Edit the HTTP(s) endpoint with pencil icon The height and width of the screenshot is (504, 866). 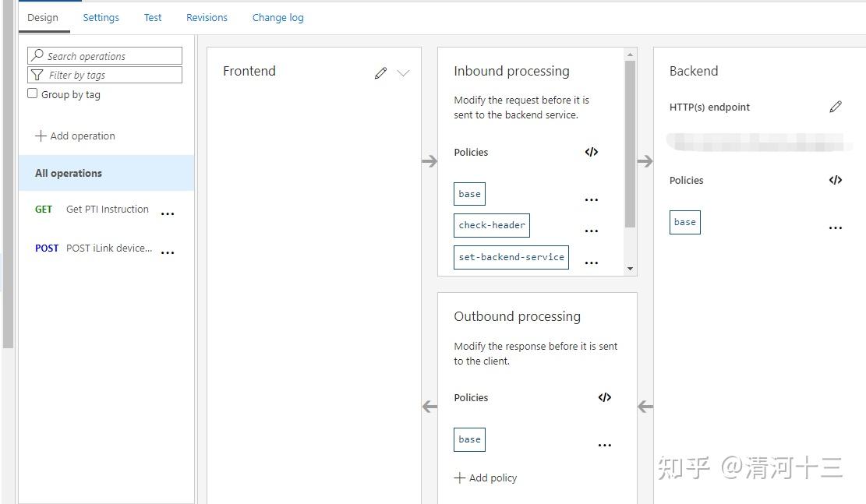click(x=836, y=107)
